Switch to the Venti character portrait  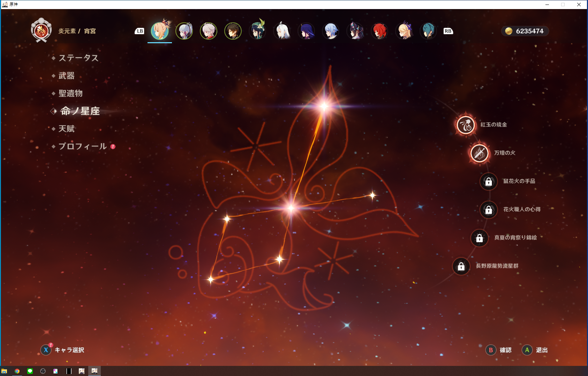257,31
